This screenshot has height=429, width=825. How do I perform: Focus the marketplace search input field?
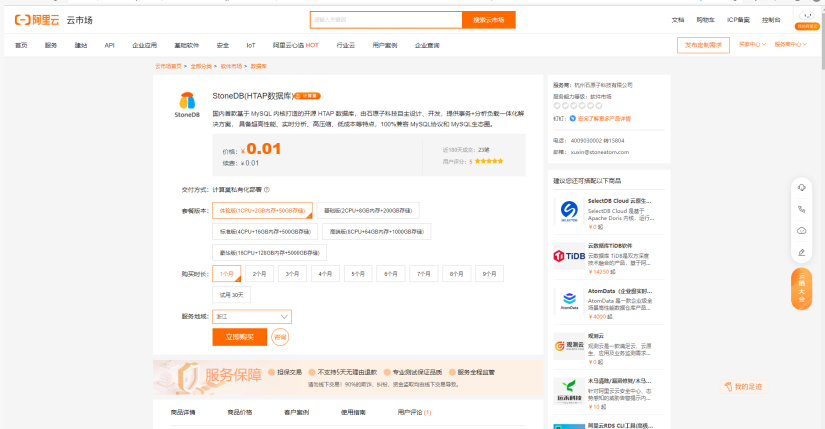(386, 19)
